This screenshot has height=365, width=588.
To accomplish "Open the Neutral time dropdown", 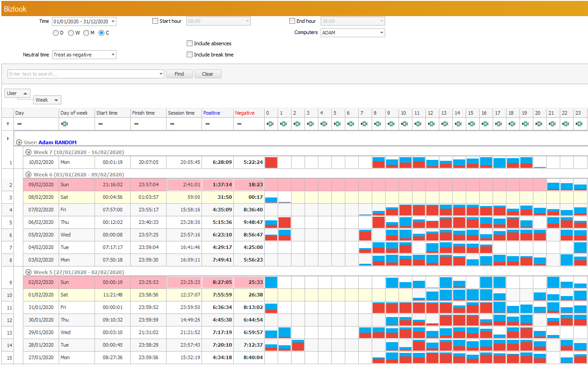I will pos(112,55).
